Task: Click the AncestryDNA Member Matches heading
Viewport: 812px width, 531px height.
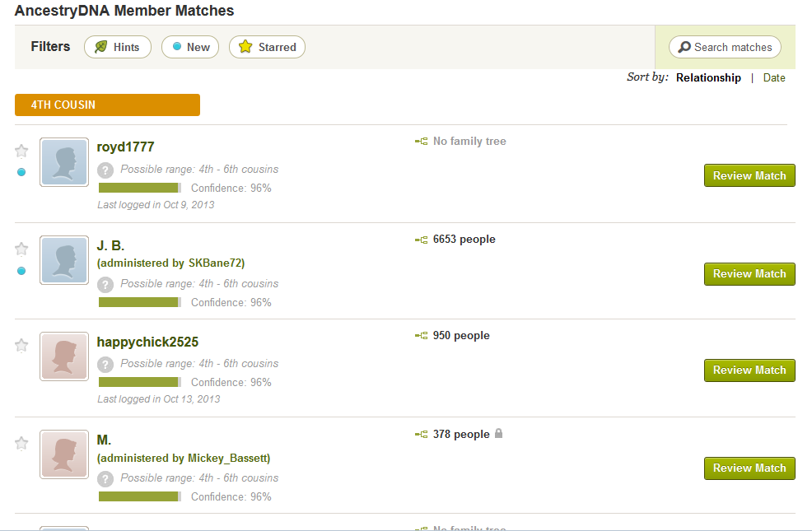Action: [x=124, y=11]
